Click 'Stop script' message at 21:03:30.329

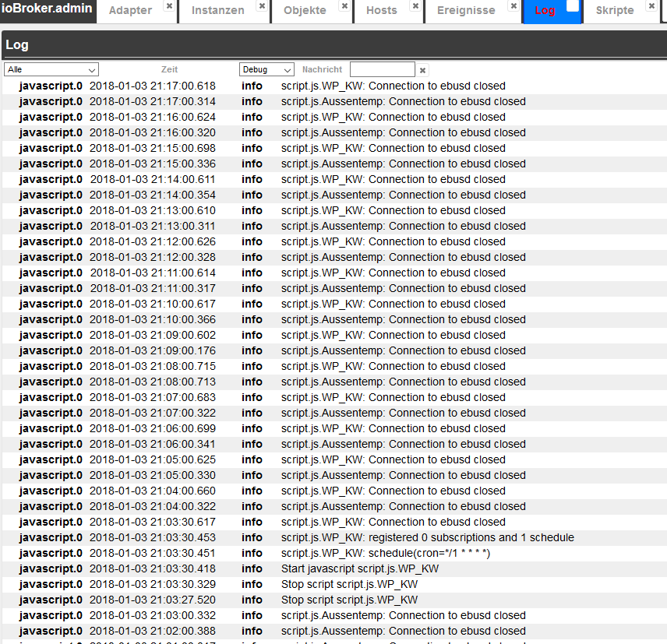coord(349,585)
